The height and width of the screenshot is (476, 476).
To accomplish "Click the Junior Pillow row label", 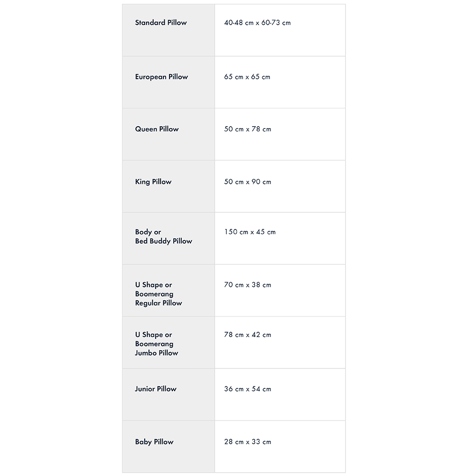I will [x=156, y=389].
